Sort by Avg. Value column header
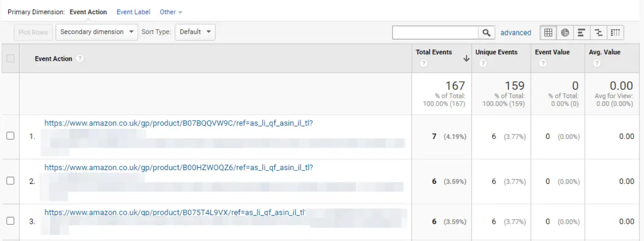 (604, 52)
